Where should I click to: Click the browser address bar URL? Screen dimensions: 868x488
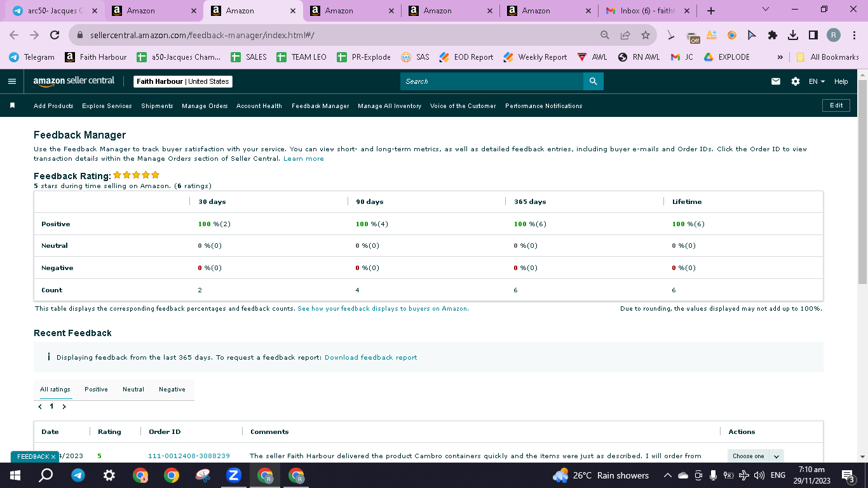[202, 36]
